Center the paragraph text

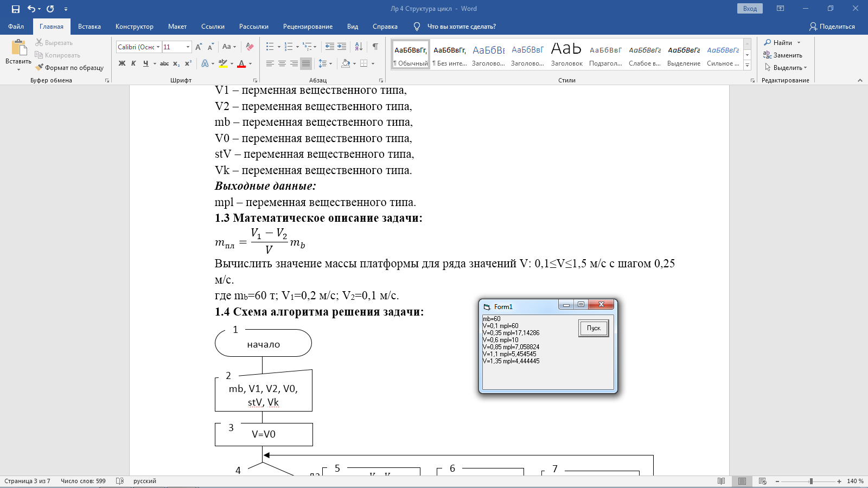[282, 63]
